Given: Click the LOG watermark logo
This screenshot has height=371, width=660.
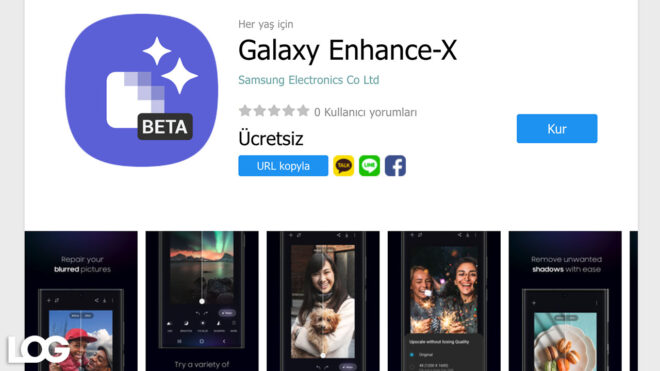Looking at the screenshot, I should (x=39, y=349).
